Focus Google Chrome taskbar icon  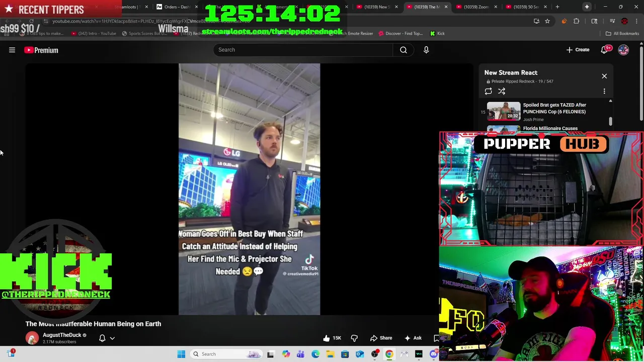pos(389,354)
